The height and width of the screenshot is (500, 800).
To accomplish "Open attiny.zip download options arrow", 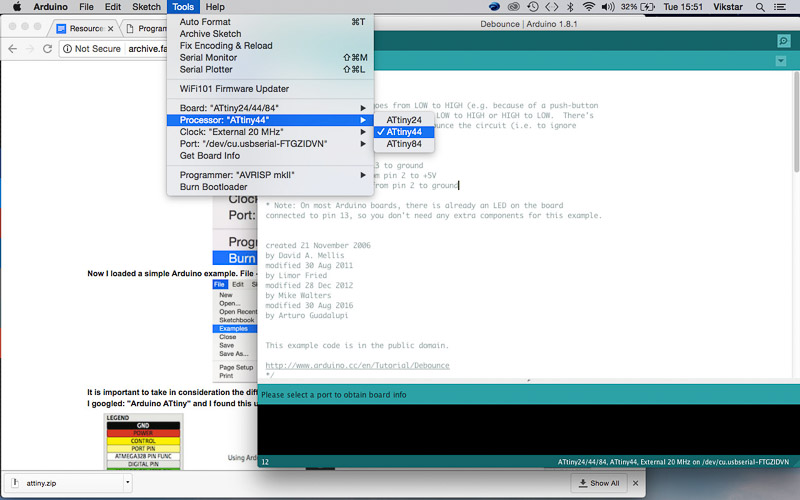I will point(128,482).
